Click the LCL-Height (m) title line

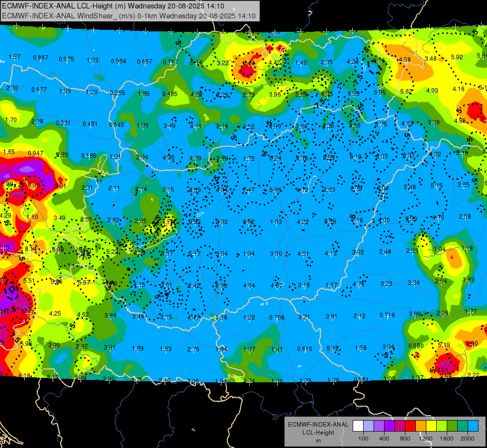113,6
